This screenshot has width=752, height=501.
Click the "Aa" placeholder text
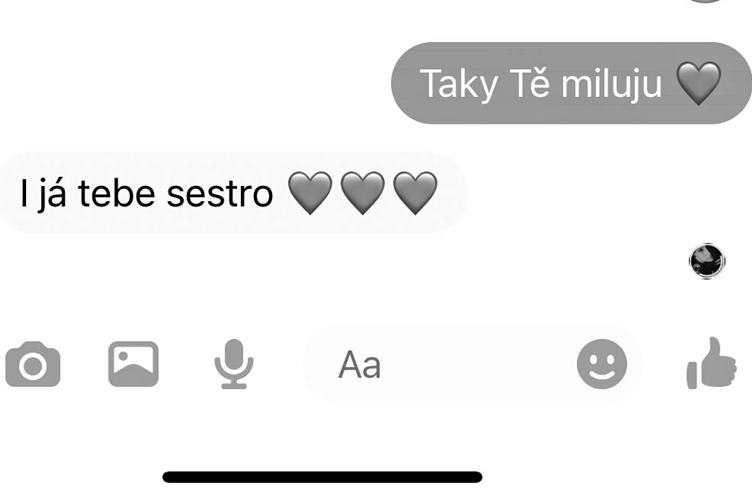click(x=360, y=365)
